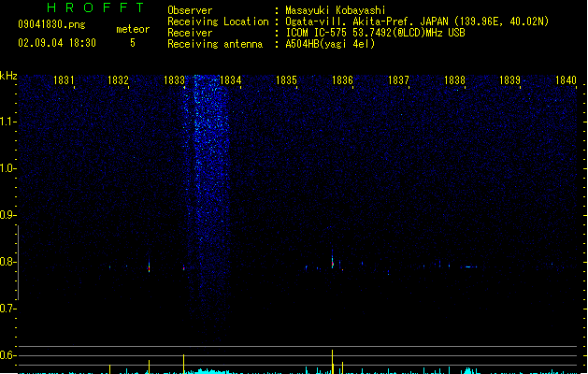Click the kHz axis label
Screen dimensions: 588x374
(8, 76)
